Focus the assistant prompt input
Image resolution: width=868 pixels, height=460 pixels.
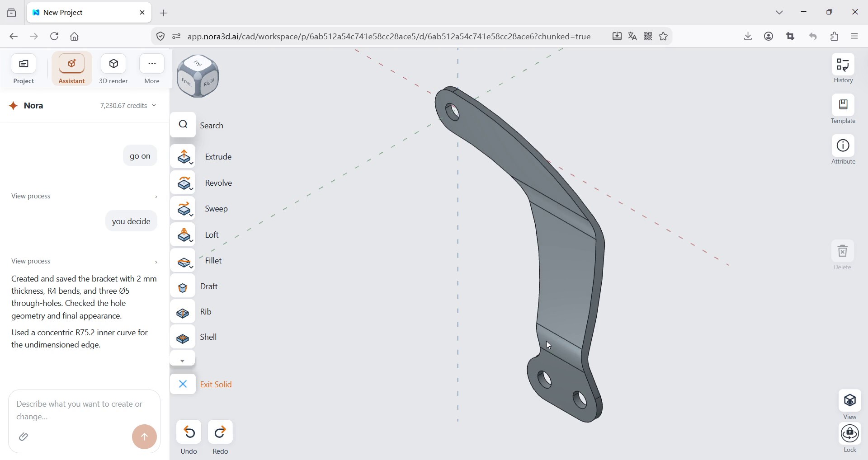pyautogui.click(x=85, y=410)
